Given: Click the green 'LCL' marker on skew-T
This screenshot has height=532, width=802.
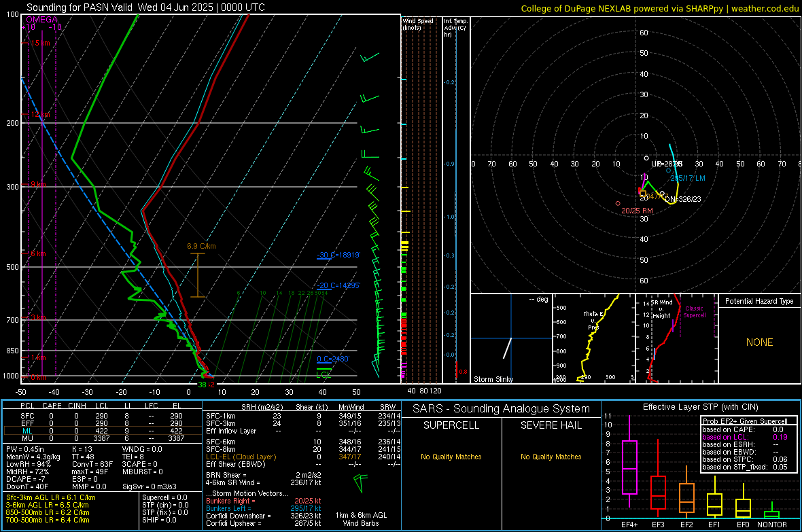Looking at the screenshot, I should (x=324, y=375).
